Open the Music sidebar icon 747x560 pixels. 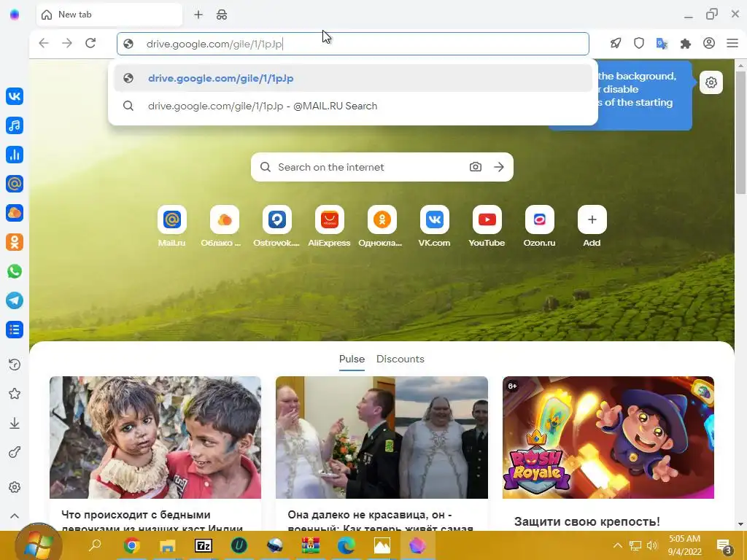(x=15, y=125)
